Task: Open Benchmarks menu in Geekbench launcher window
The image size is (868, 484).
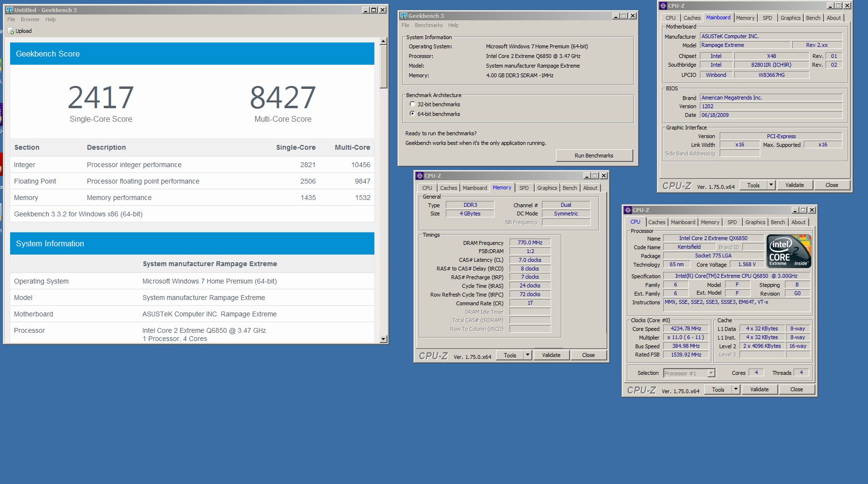Action: coord(428,25)
